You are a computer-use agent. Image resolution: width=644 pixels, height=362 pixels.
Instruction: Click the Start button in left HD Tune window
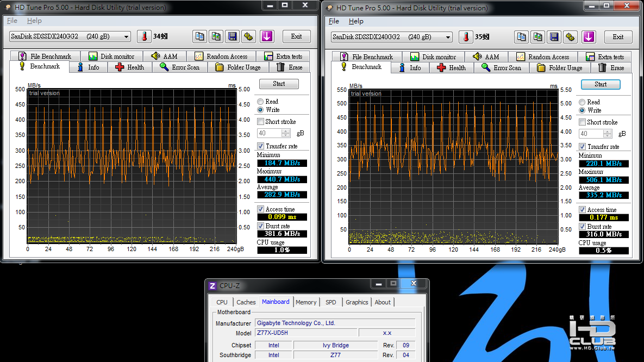click(x=279, y=84)
